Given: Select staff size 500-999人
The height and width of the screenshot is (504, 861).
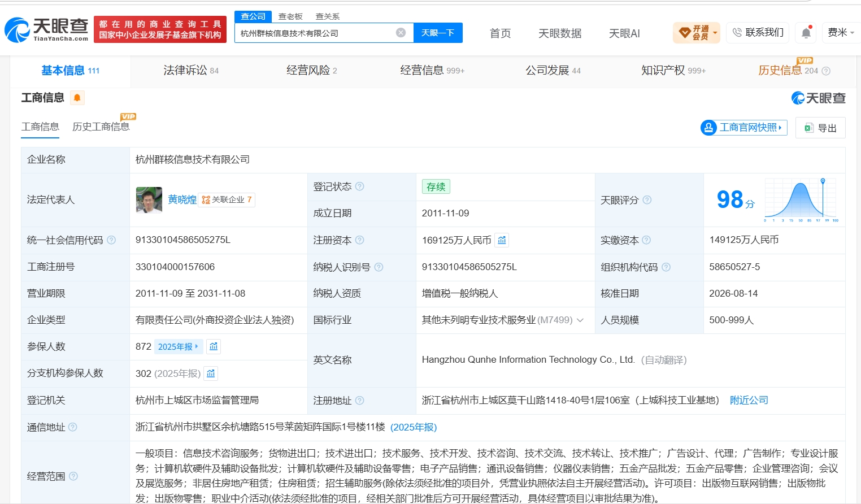Looking at the screenshot, I should pyautogui.click(x=732, y=320).
